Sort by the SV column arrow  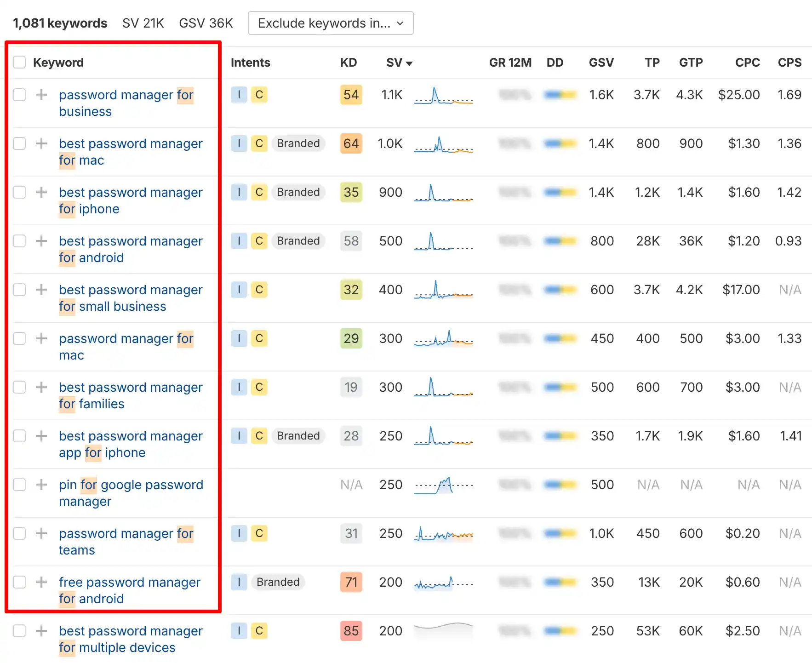tap(409, 63)
